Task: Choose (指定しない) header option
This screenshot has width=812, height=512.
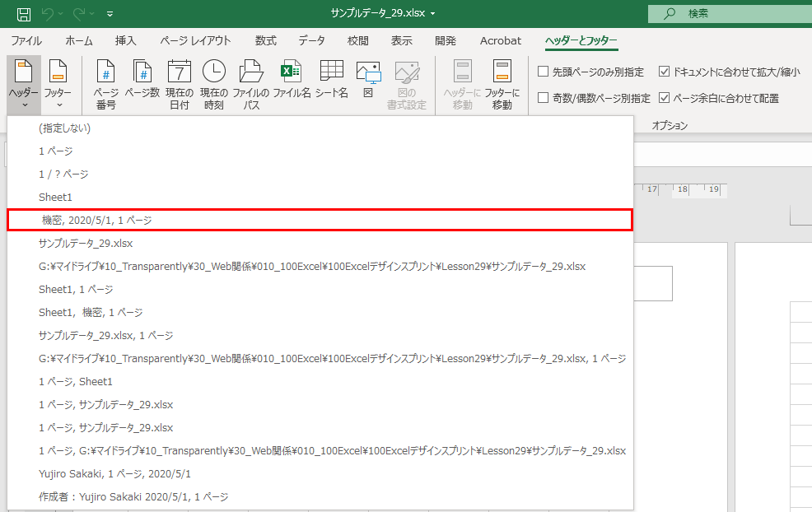Action: [320, 128]
